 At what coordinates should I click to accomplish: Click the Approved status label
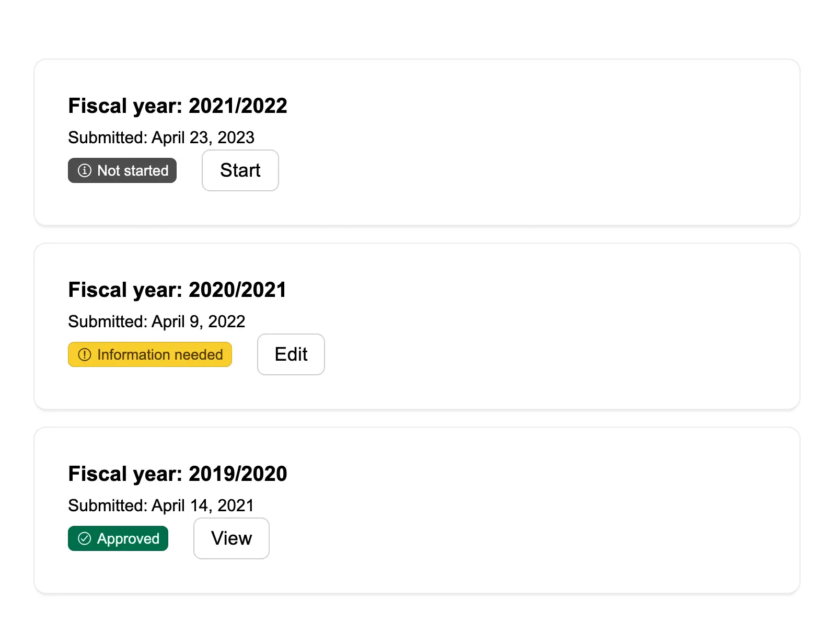128,538
